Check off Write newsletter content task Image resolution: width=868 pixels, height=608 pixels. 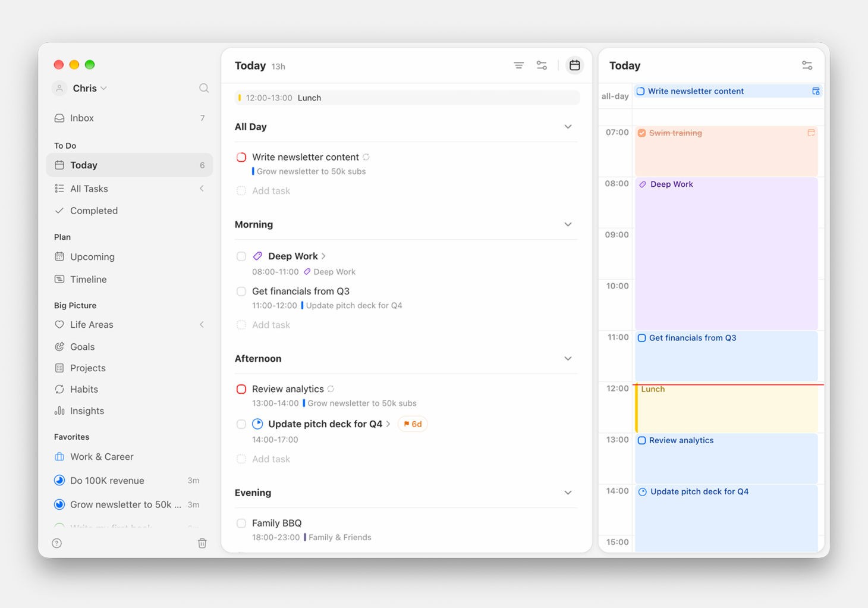click(241, 157)
